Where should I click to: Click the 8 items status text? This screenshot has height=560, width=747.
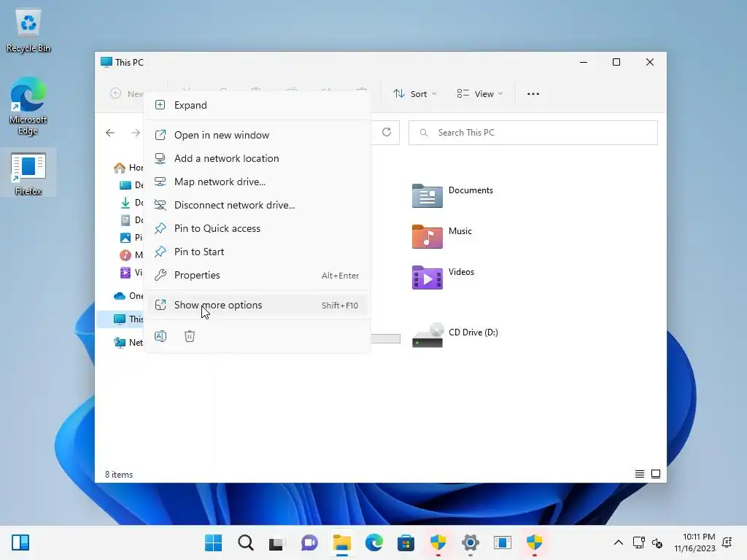pos(119,475)
